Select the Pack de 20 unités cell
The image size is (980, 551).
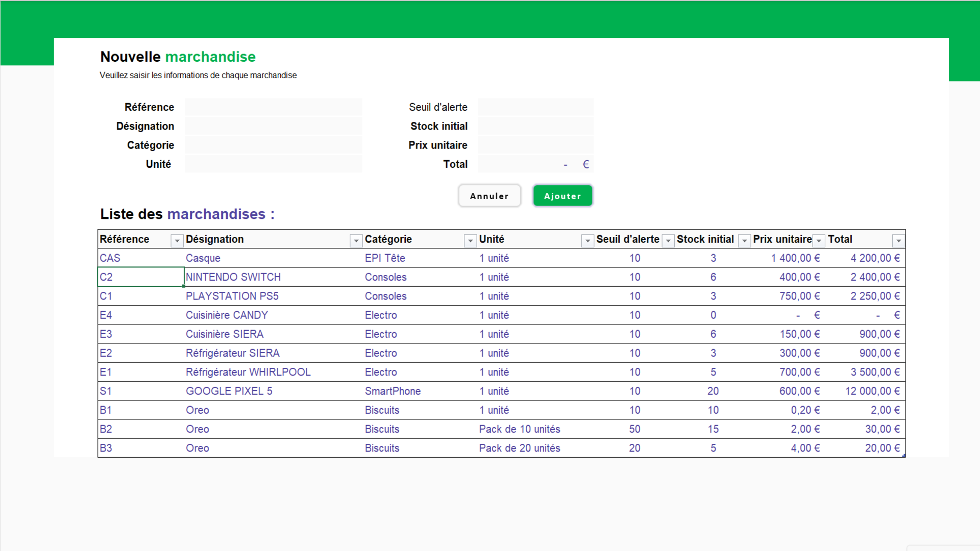[519, 448]
